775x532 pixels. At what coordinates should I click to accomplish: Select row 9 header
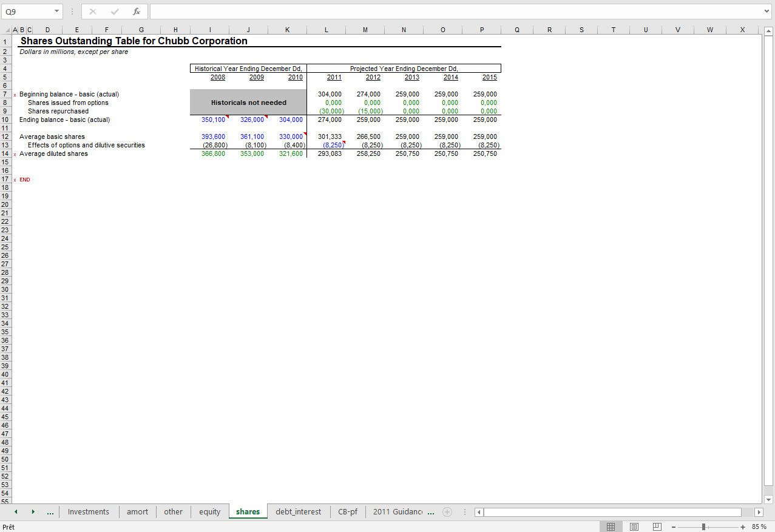point(5,111)
